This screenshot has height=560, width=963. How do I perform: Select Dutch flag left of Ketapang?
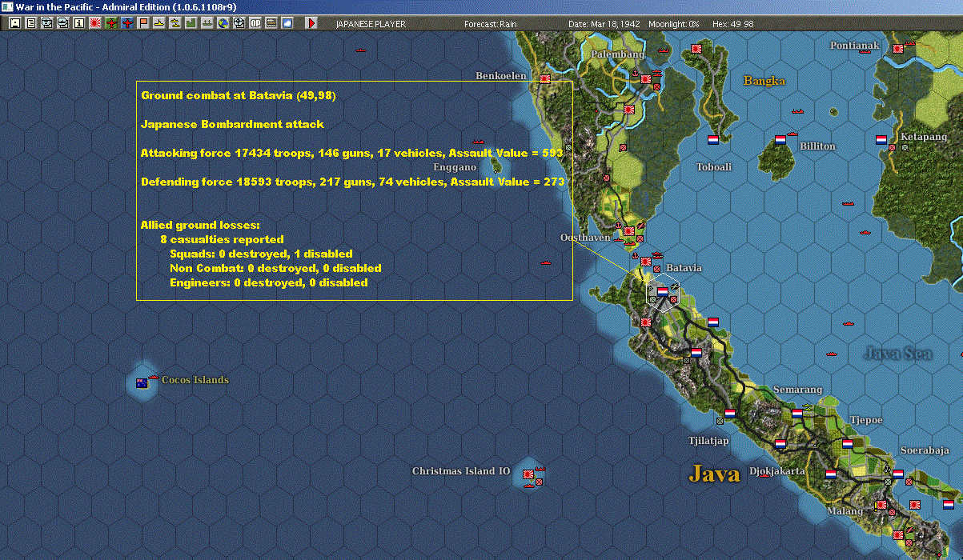[881, 139]
